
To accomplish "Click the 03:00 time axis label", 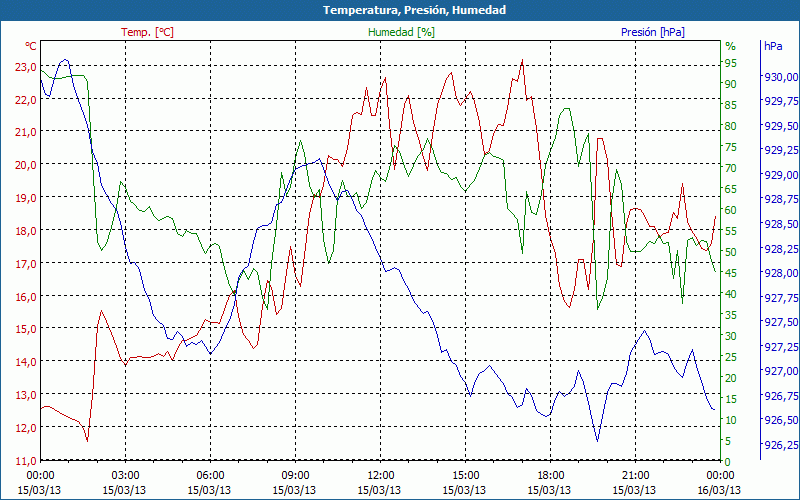I will point(125,476).
